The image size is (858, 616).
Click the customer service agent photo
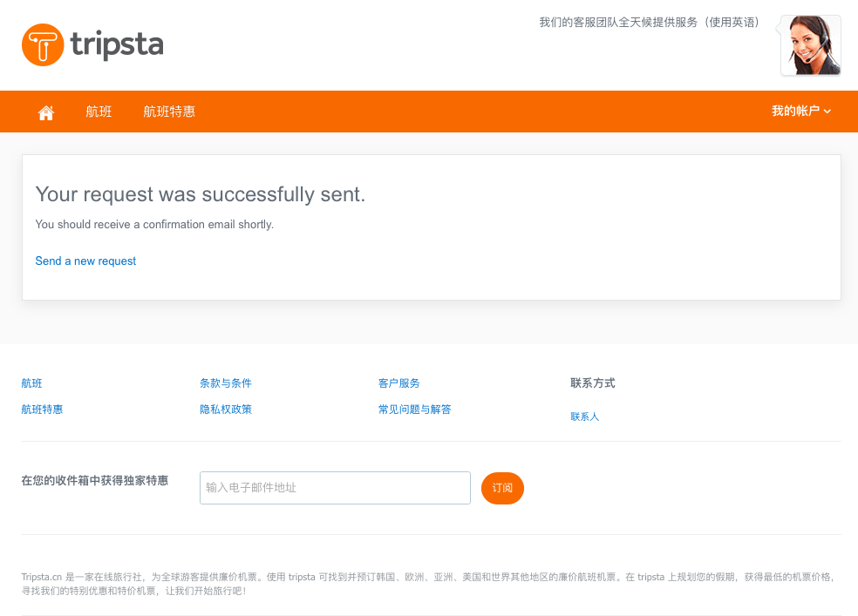point(810,45)
